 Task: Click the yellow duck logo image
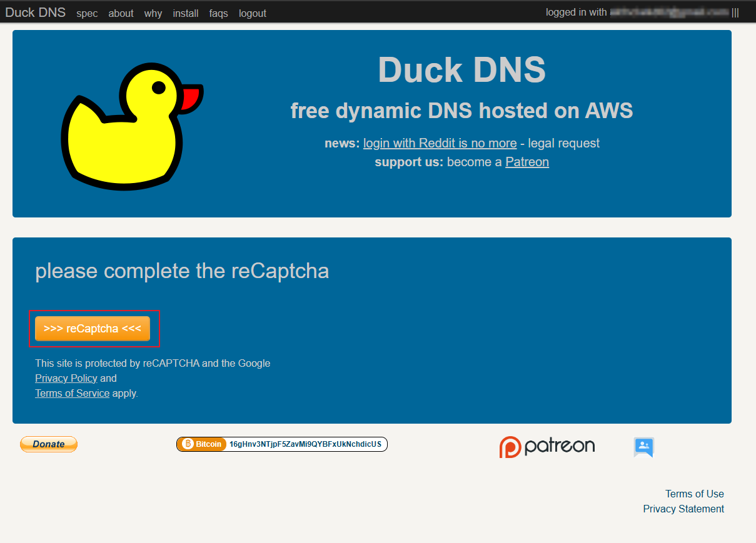131,126
